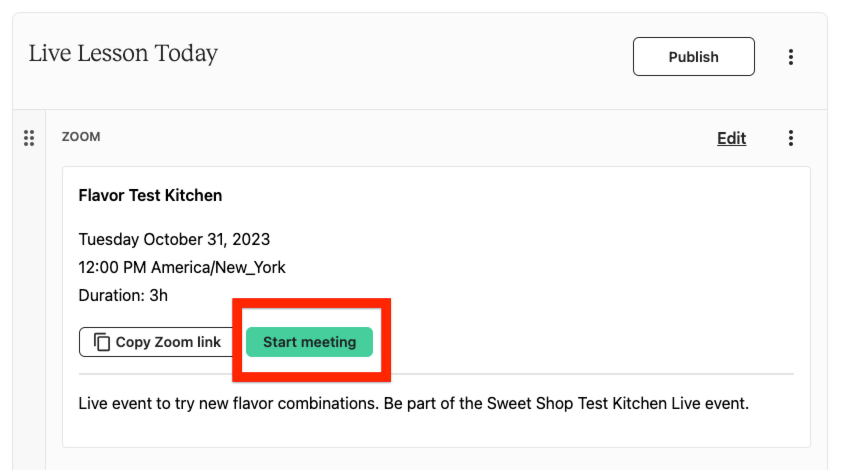Edit the Zoom block

click(732, 138)
